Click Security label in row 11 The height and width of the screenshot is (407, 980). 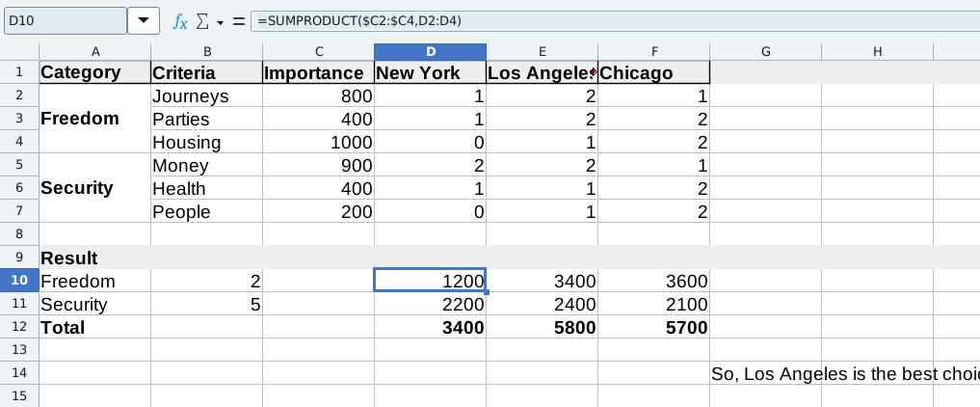(x=95, y=304)
